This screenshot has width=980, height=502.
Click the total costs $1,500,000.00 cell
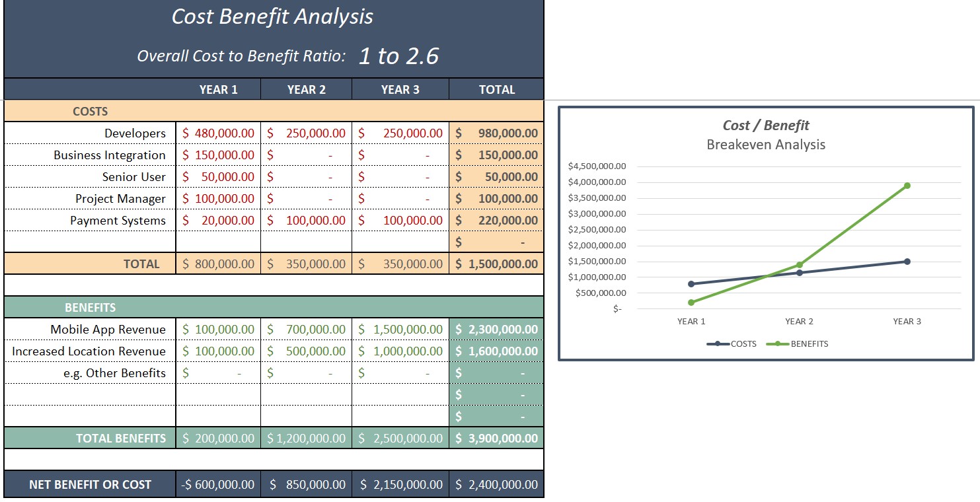point(496,264)
